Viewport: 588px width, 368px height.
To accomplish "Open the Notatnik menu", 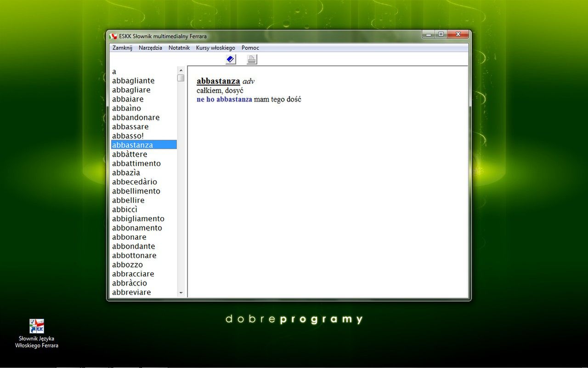I will [x=179, y=48].
